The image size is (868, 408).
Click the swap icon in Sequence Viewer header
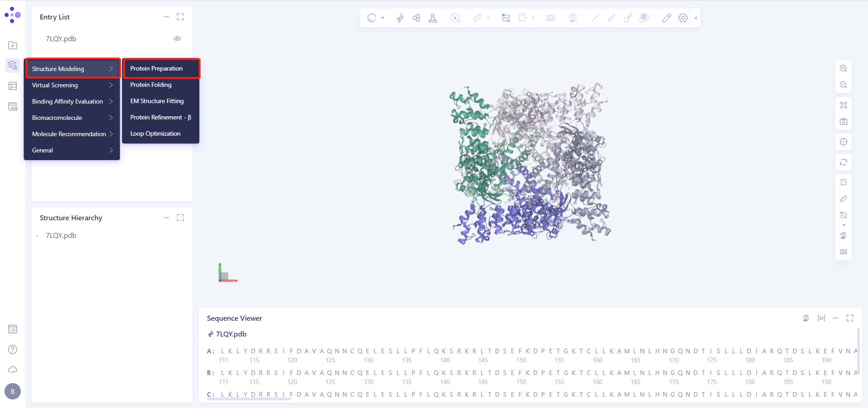[806, 318]
